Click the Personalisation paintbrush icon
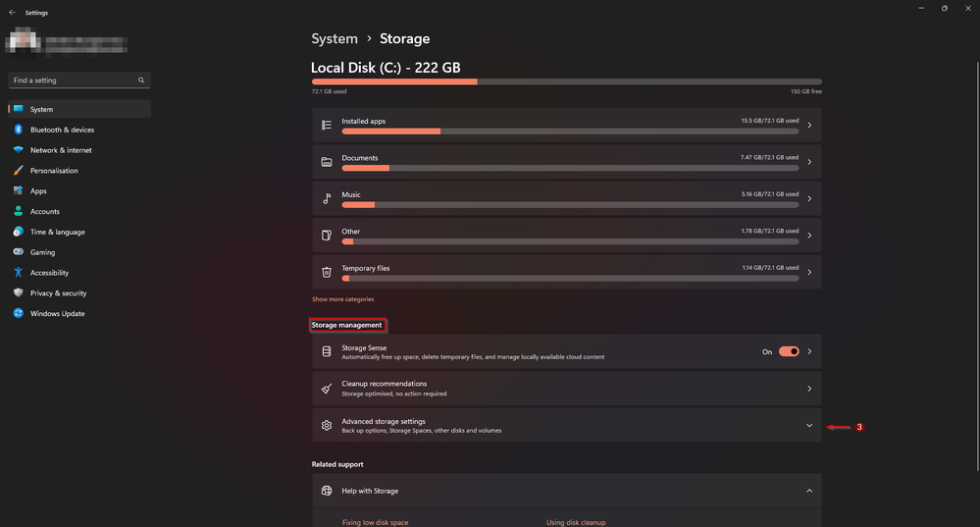 coord(19,171)
